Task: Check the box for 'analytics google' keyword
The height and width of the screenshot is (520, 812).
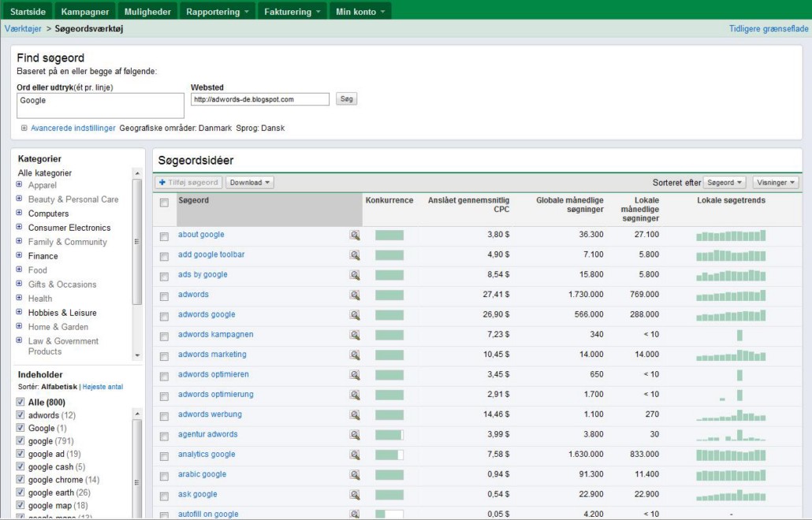Action: 164,456
